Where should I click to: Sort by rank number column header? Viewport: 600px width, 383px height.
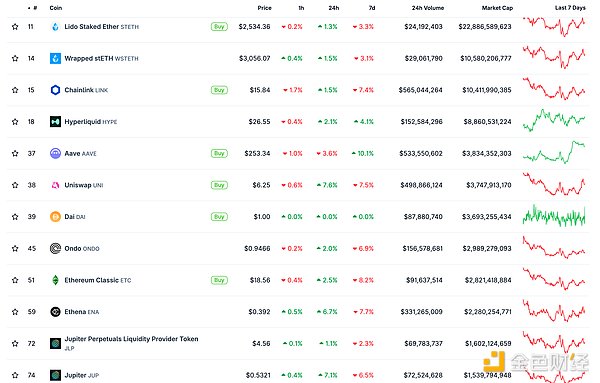coord(33,8)
